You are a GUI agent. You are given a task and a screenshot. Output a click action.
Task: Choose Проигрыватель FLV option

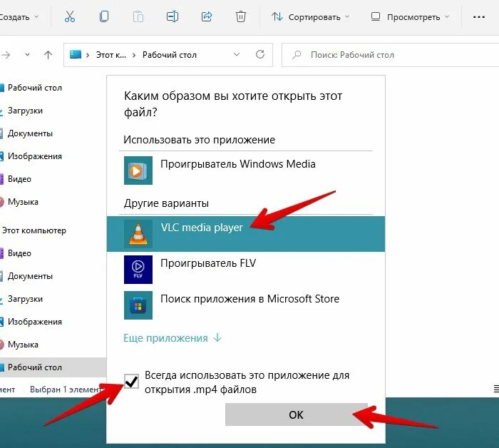[246, 270]
